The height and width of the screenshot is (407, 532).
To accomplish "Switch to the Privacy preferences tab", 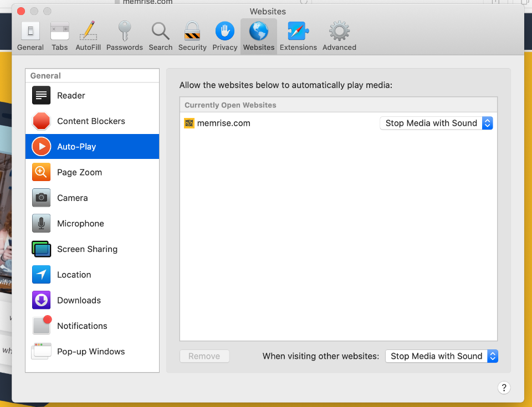I will coord(224,37).
